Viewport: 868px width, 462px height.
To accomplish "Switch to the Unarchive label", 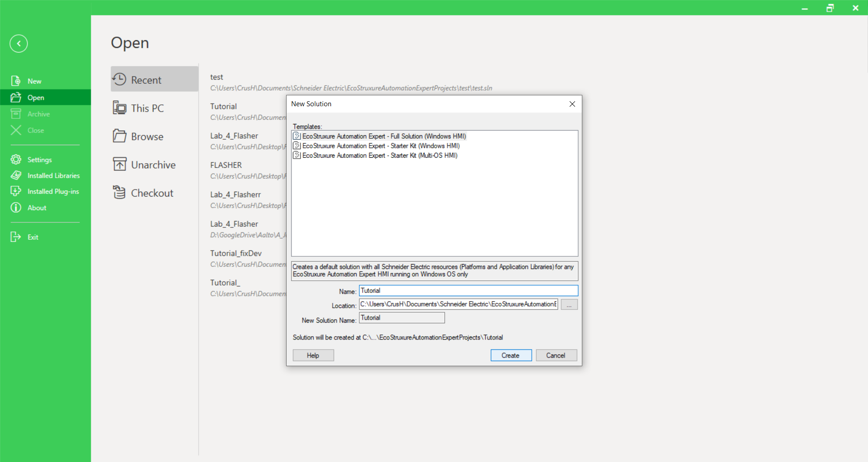I will [x=153, y=165].
